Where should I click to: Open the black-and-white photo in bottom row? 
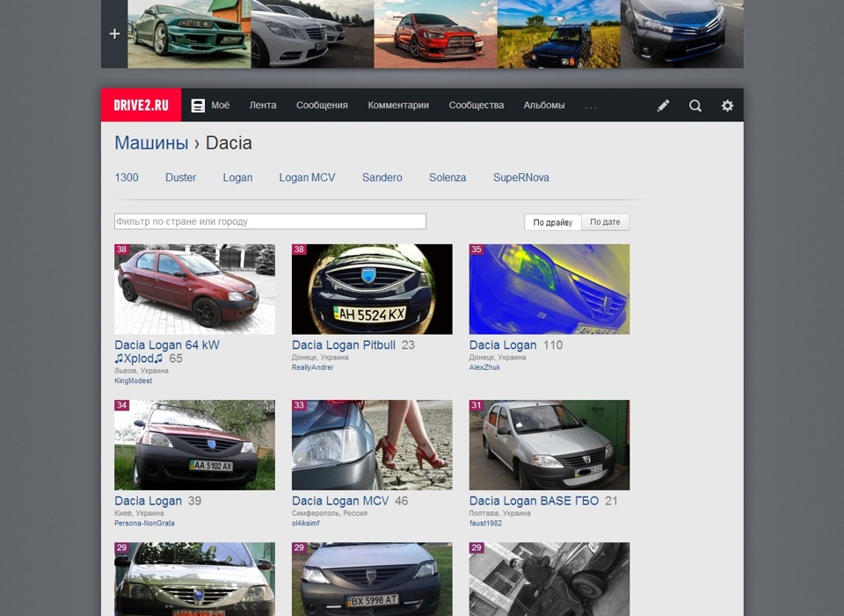[x=549, y=579]
